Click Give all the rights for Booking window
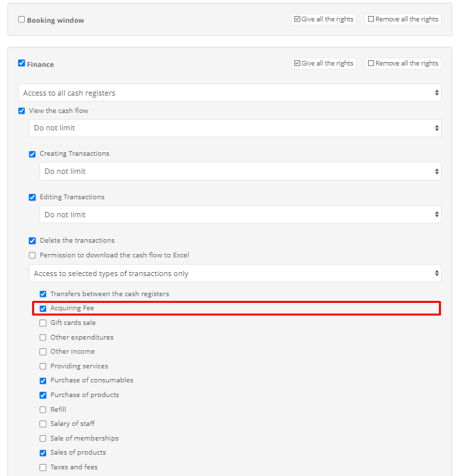Screen dimensions: 459x476 [324, 19]
